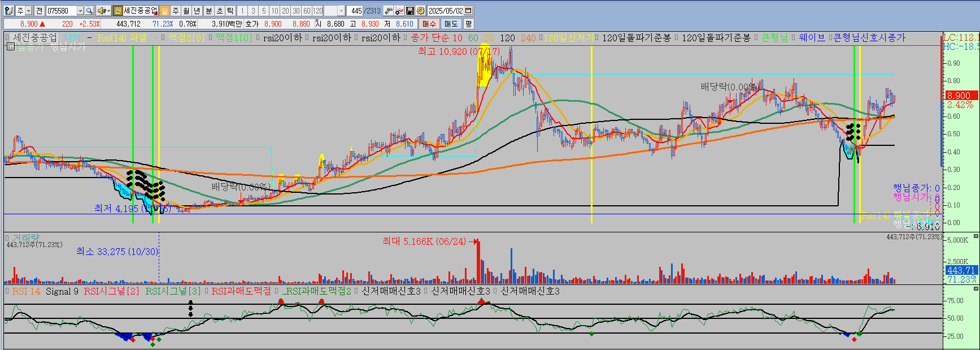Select the 일 daily chart tab
This screenshot has width=980, height=350.
(164, 11)
